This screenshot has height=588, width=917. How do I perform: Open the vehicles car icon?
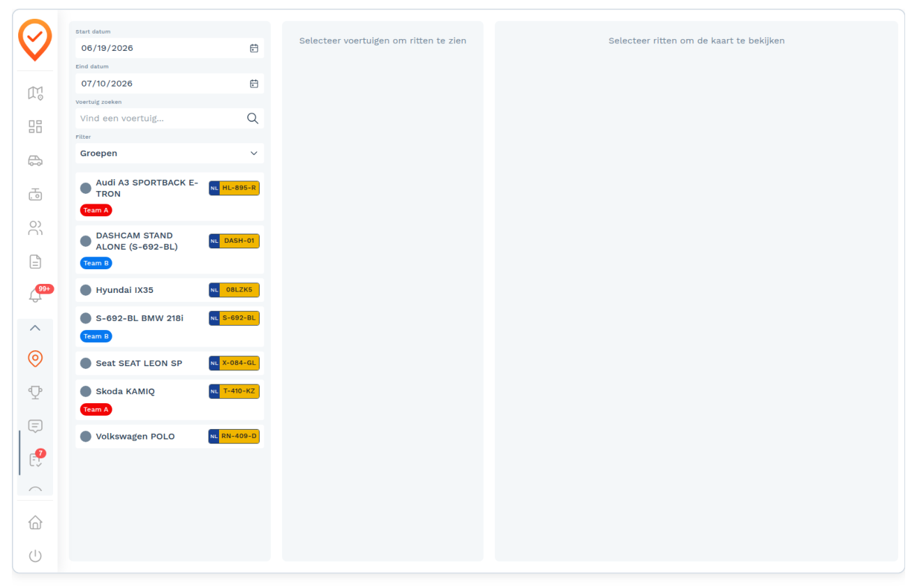click(35, 160)
